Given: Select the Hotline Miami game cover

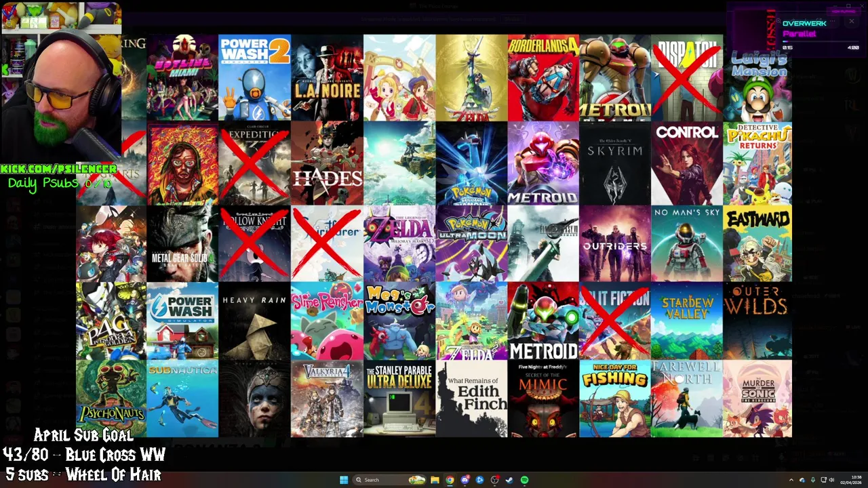Looking at the screenshot, I should (x=182, y=78).
